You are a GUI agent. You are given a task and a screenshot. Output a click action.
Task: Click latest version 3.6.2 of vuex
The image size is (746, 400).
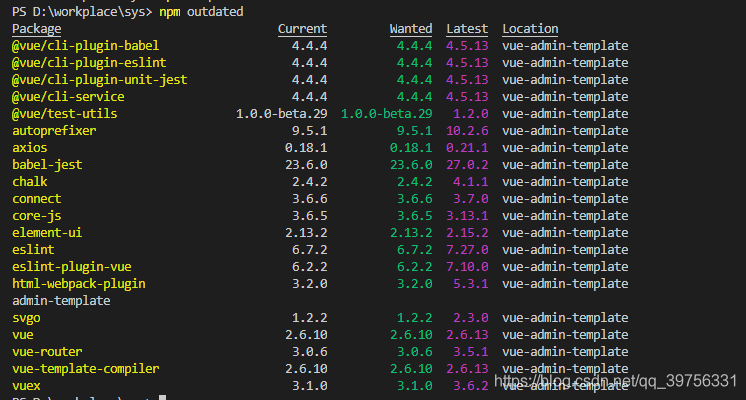coord(471,386)
